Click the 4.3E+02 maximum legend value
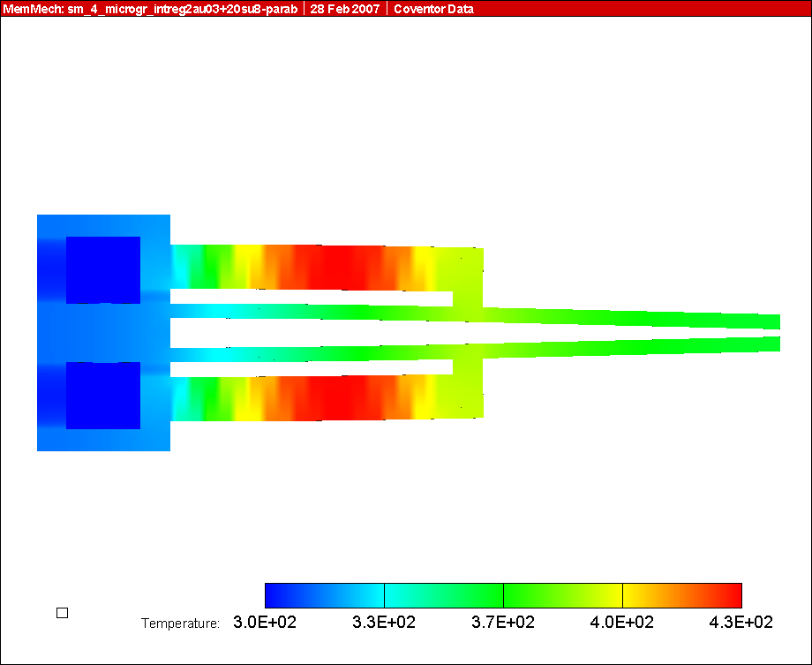Screen dimensions: 812x665 741,623
